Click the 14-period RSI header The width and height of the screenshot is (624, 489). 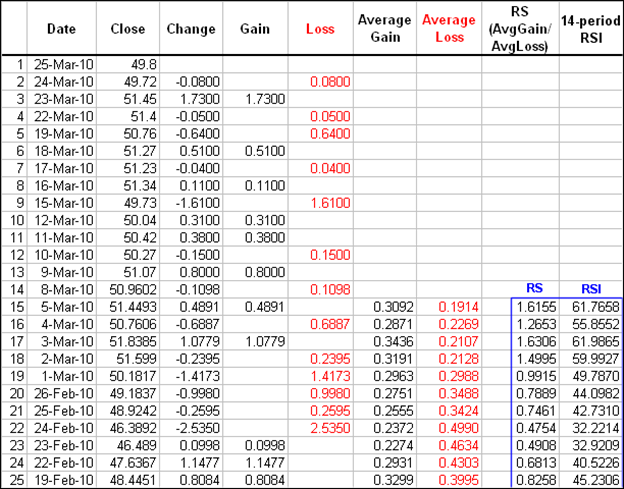[591, 29]
